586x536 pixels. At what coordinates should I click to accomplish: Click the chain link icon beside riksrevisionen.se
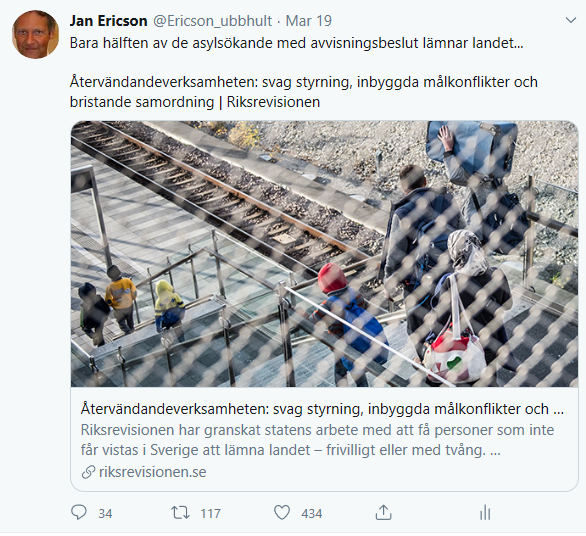point(88,472)
